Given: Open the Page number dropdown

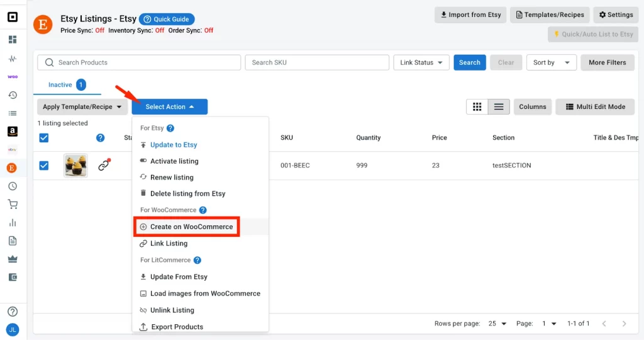Looking at the screenshot, I should (x=548, y=324).
